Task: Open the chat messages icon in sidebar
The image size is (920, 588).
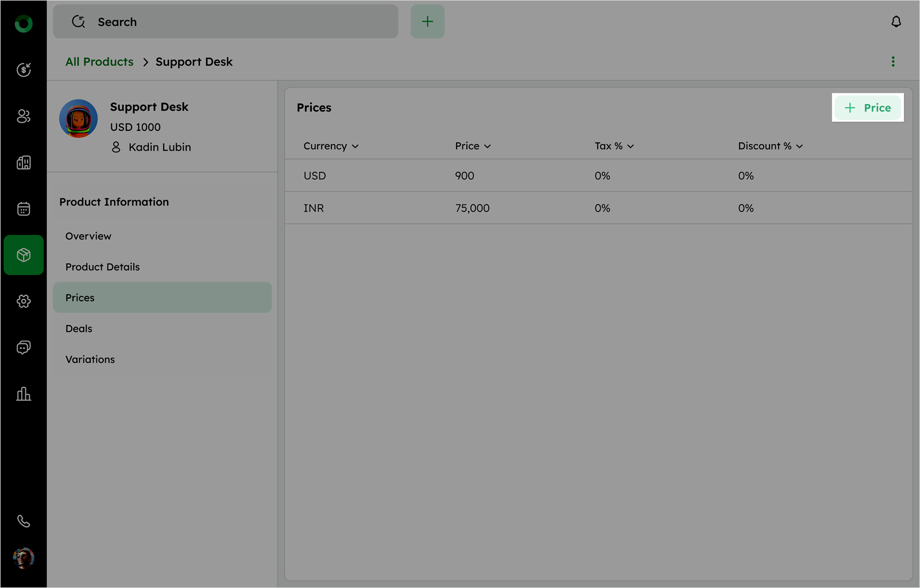Action: point(24,347)
